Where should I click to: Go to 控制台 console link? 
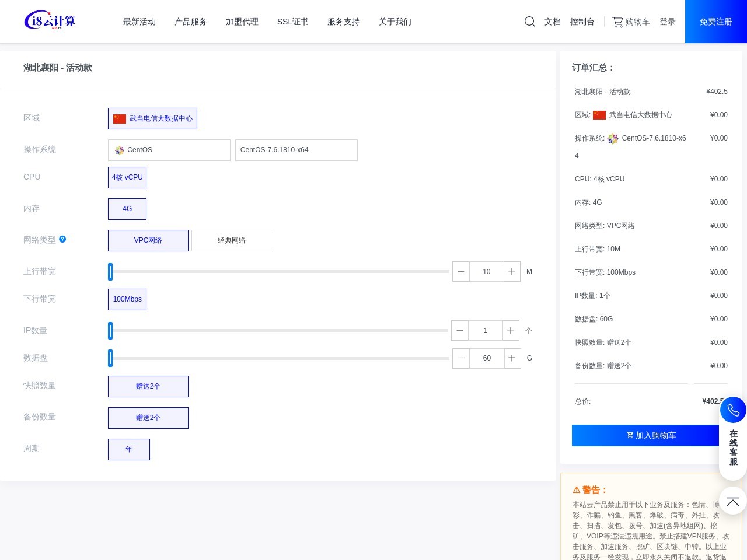click(582, 22)
